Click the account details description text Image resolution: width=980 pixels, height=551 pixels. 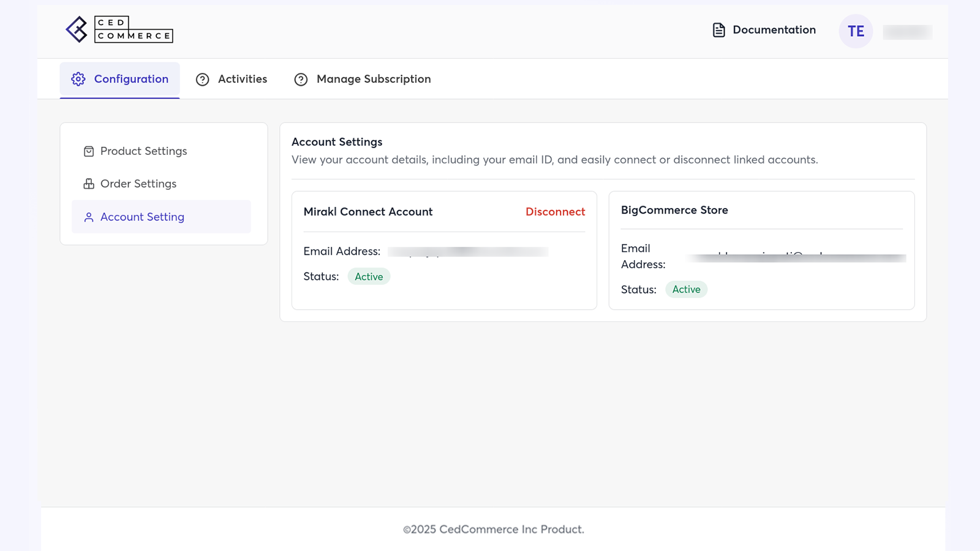point(554,160)
